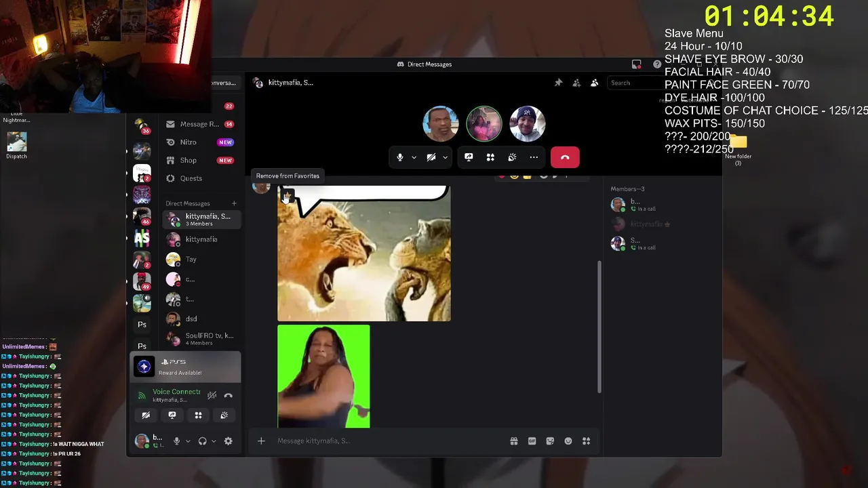868x488 pixels.
Task: Open server icon with 49 badge
Action: (142, 281)
